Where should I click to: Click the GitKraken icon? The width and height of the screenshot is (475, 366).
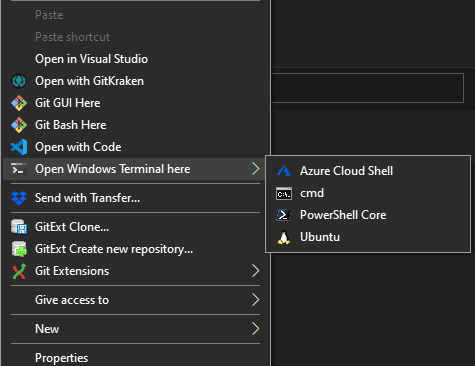click(x=19, y=81)
